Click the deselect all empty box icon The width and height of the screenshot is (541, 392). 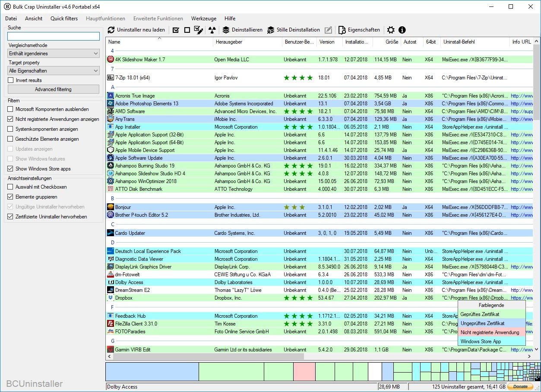pyautogui.click(x=187, y=30)
